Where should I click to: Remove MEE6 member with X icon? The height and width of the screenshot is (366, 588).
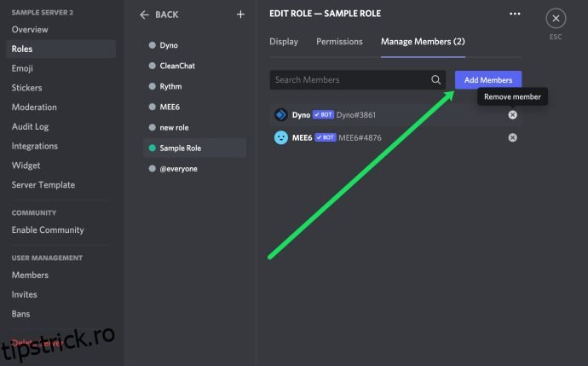coord(512,137)
